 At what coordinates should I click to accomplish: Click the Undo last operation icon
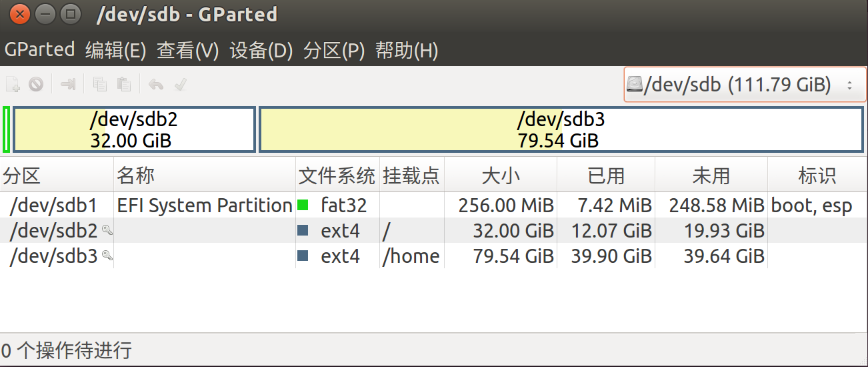tap(156, 85)
